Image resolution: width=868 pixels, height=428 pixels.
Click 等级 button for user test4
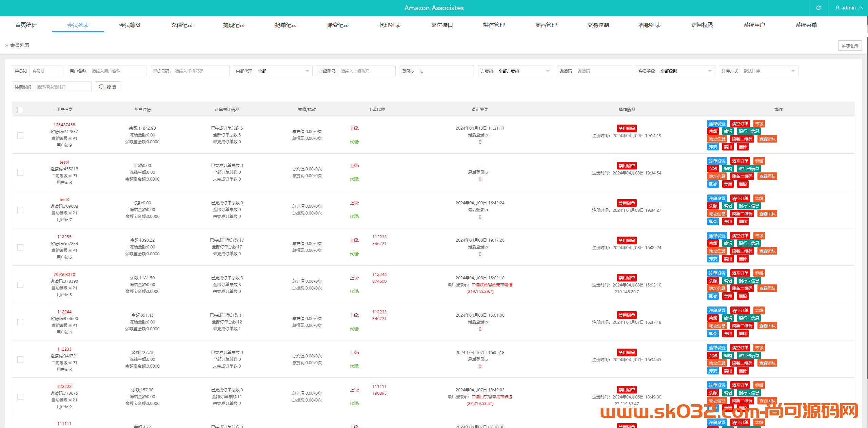tap(759, 161)
